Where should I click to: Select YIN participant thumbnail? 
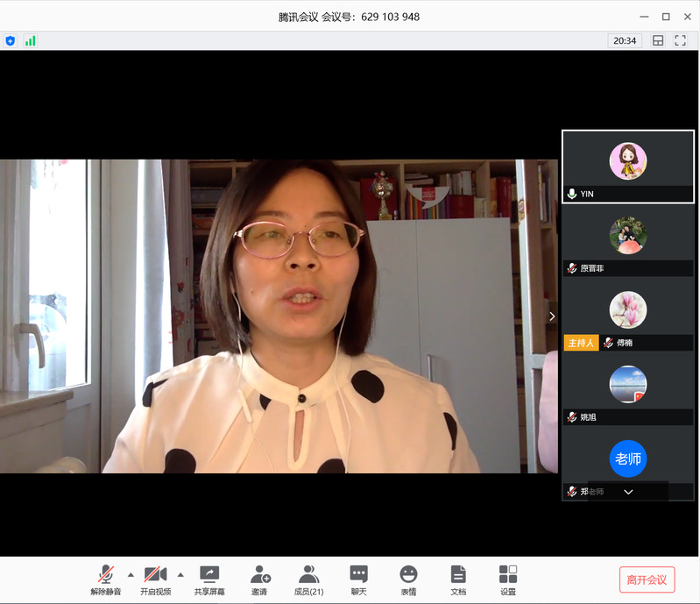tap(627, 167)
